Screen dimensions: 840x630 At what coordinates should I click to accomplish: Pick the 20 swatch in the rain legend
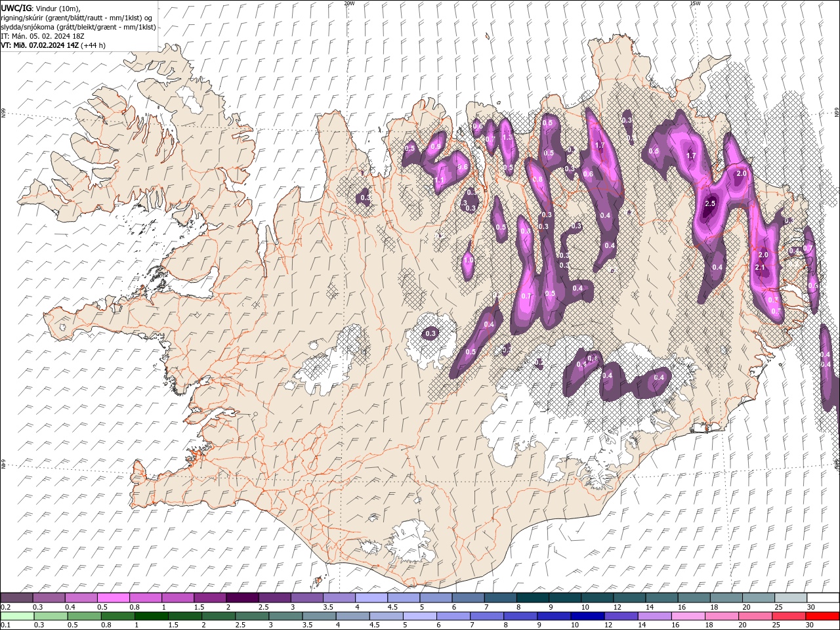756,616
